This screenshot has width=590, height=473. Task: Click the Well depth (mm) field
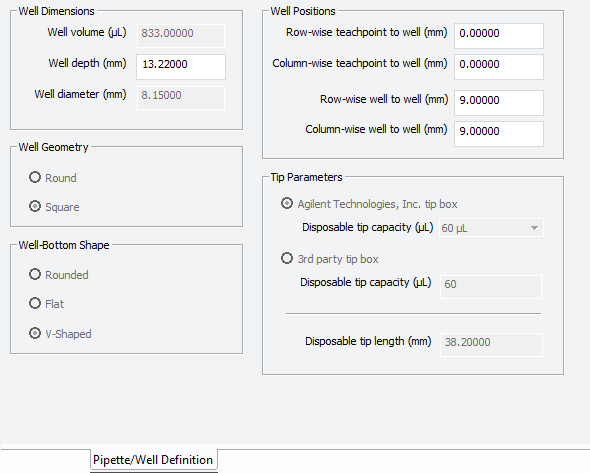click(181, 67)
